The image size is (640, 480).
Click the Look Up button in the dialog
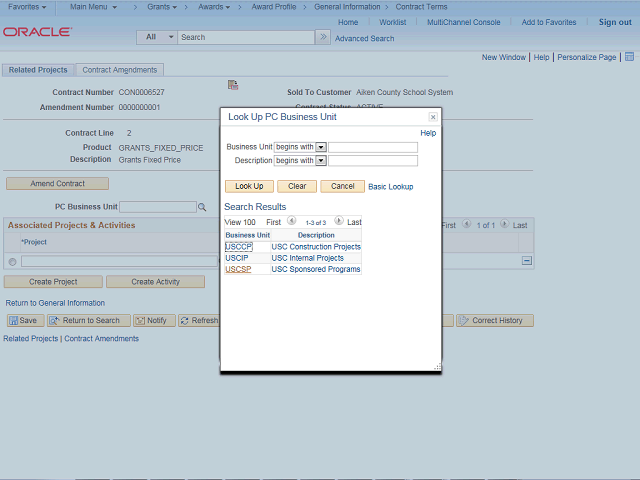pyautogui.click(x=249, y=186)
